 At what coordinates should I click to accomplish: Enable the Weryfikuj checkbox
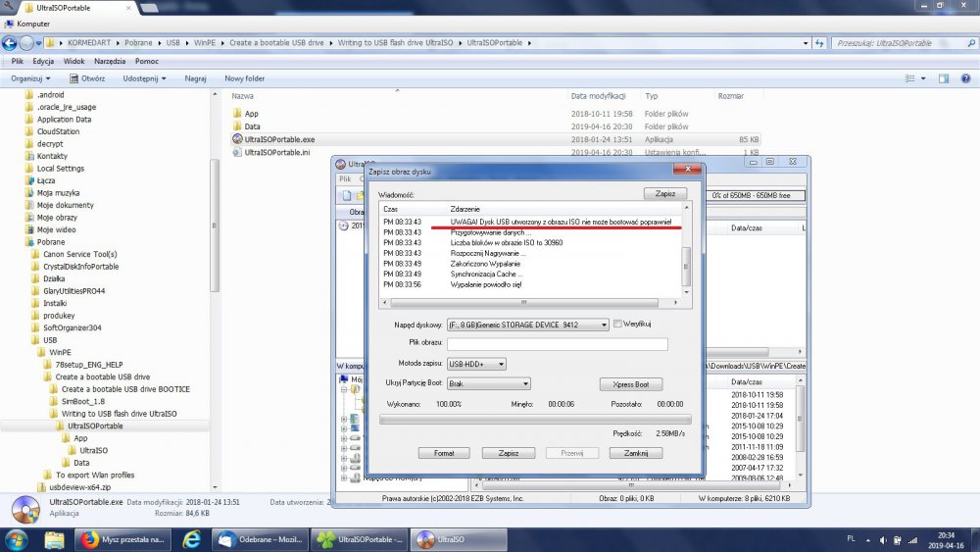[x=617, y=324]
